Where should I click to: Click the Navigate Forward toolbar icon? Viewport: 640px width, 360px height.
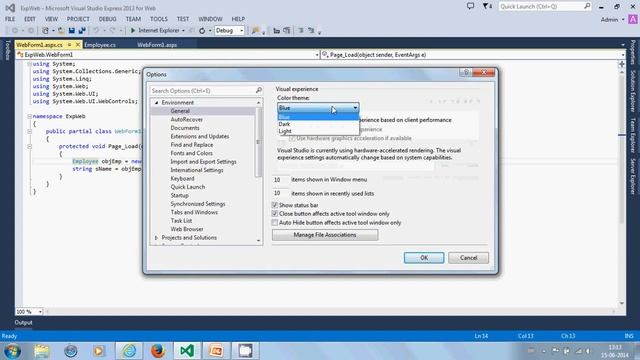pyautogui.click(x=31, y=31)
